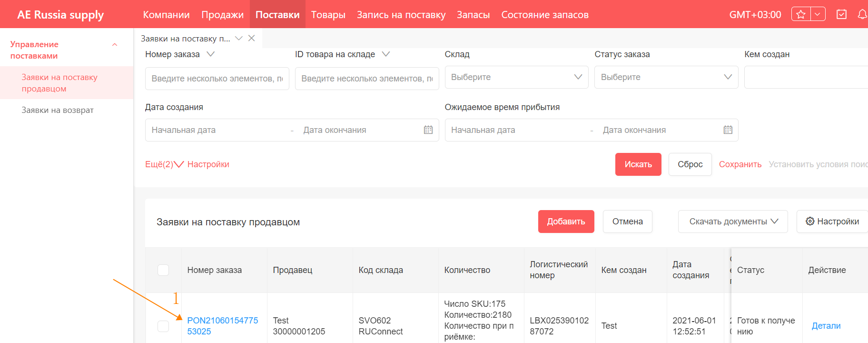Viewport: 868px width, 343px height.
Task: Open 'Состояние запасов' top menu
Action: 545,15
